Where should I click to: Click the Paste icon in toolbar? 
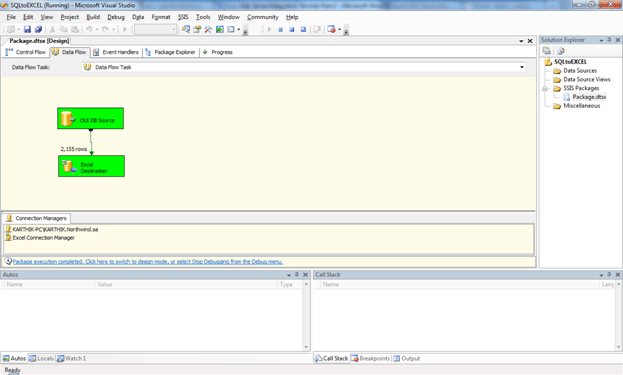pos(74,29)
